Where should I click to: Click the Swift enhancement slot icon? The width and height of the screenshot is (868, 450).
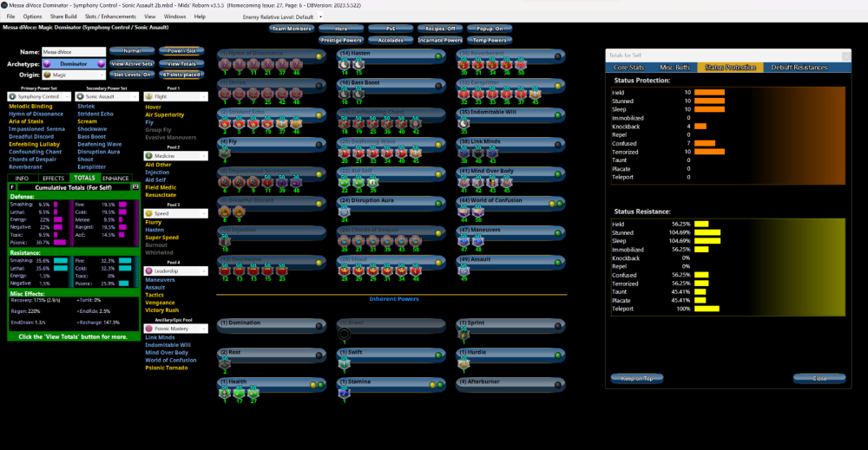click(x=345, y=365)
